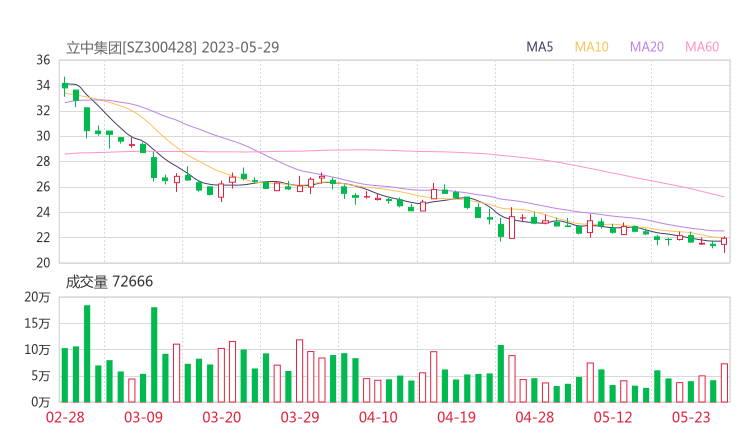Screen dimensions: 740x440
Task: Click the MA20 legend label
Action: pos(647,47)
